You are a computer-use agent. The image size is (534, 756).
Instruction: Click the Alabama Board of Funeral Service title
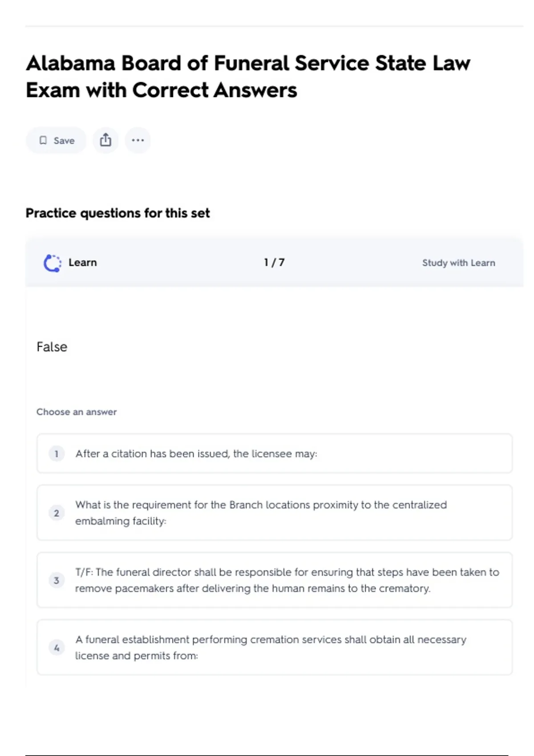247,76
